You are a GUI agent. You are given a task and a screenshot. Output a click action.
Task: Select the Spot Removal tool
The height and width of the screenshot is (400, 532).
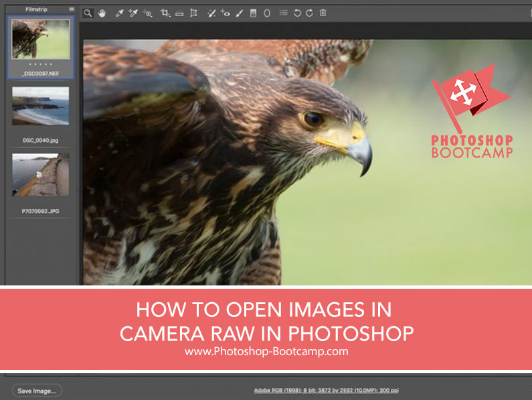tap(211, 13)
